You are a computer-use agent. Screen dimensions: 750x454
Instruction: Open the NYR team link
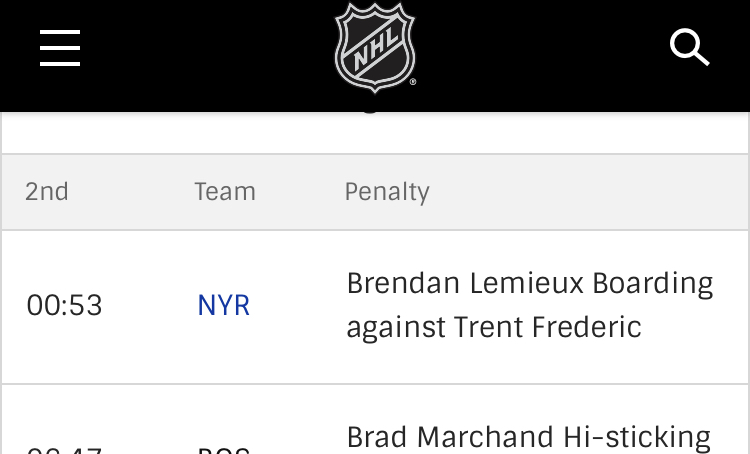click(224, 306)
